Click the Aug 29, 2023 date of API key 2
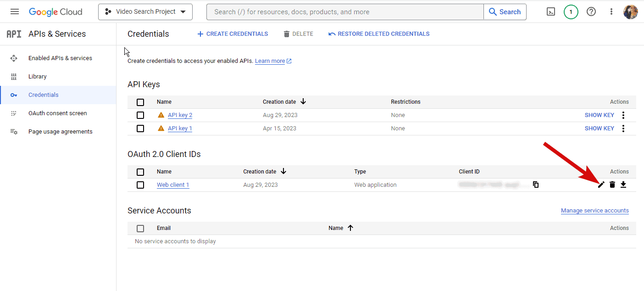The height and width of the screenshot is (291, 644). tap(280, 115)
